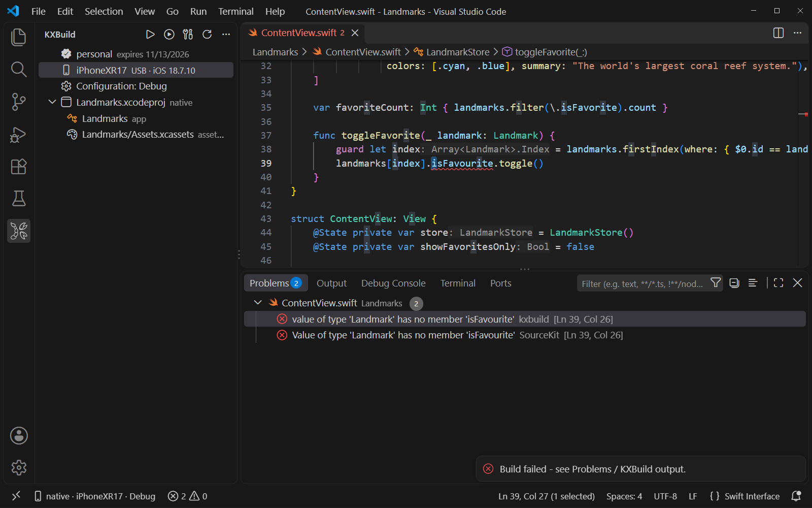Switch to the Ports panel tab
Image resolution: width=812 pixels, height=508 pixels.
pos(500,283)
